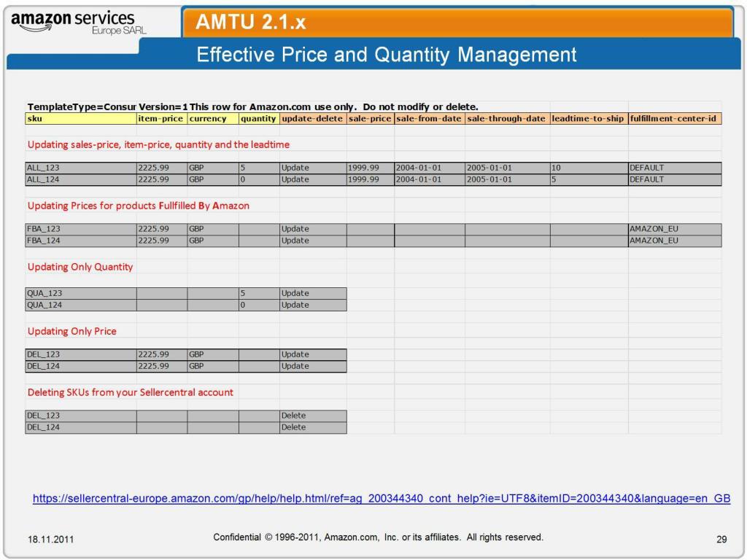This screenshot has height=560, width=747.
Task: Click the date 18.11.2011 in the footer
Action: pyautogui.click(x=50, y=540)
